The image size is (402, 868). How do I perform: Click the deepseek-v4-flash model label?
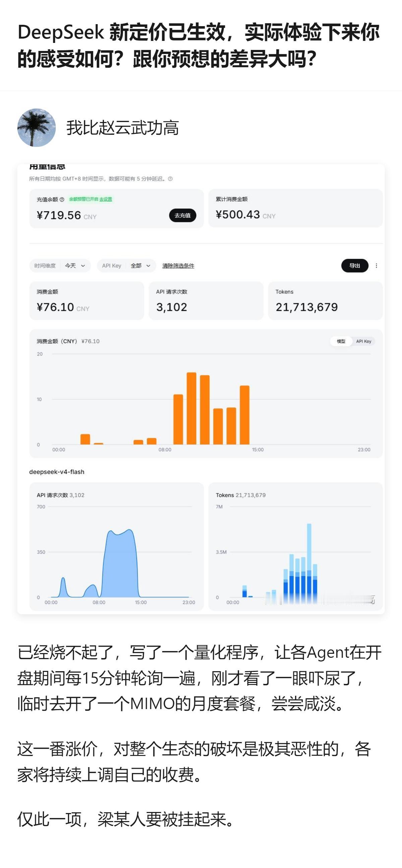(57, 472)
